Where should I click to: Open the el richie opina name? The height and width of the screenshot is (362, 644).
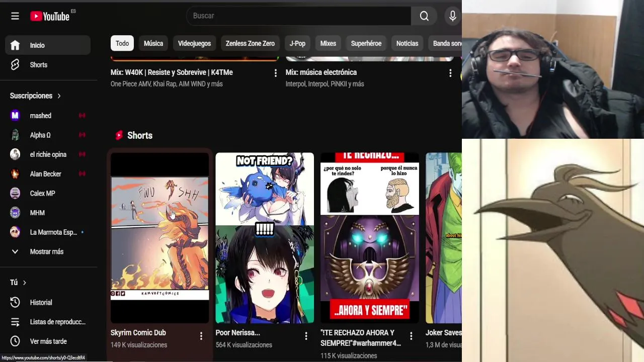[x=48, y=154]
